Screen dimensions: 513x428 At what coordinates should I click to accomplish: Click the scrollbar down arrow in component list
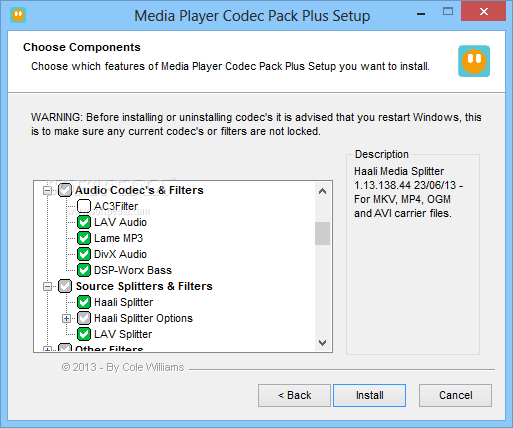pos(322,343)
